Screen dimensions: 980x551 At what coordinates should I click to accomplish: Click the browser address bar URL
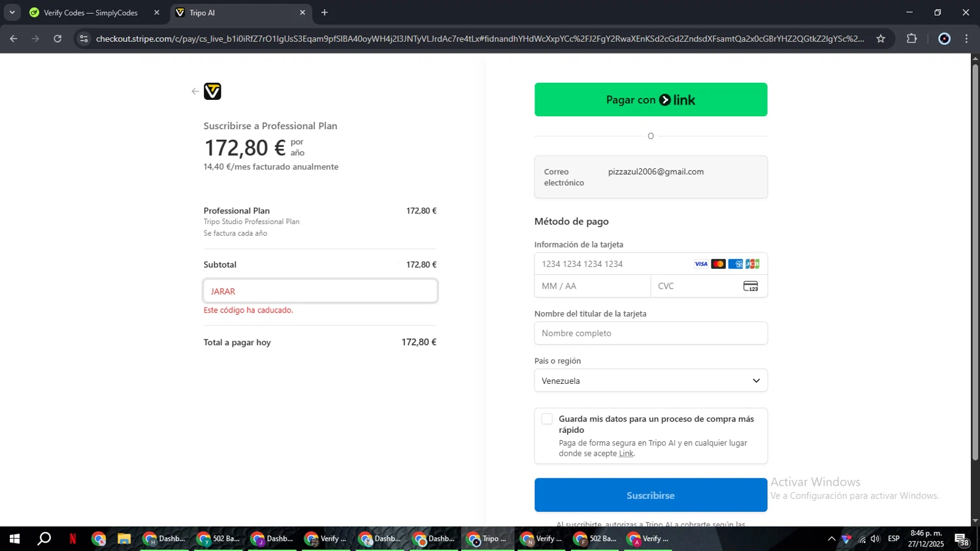pos(480,39)
